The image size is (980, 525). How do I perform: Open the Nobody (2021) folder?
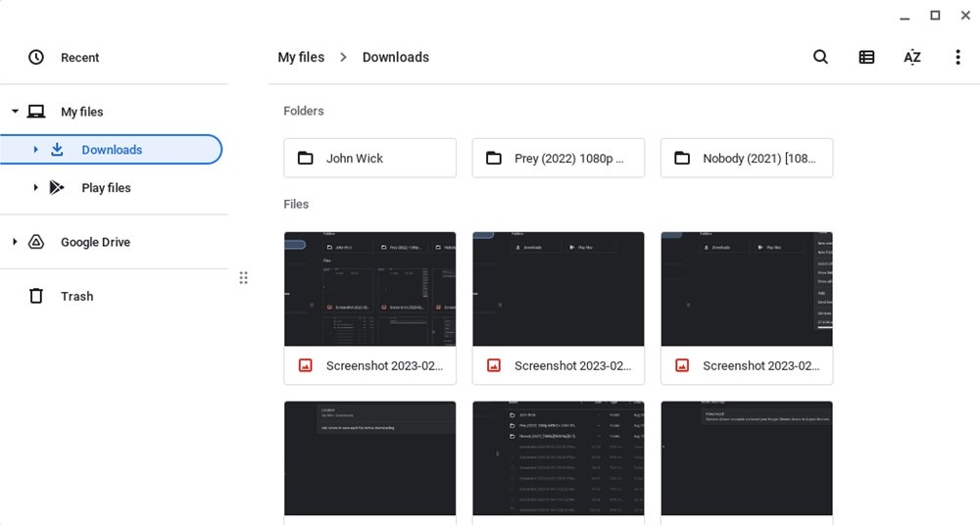tap(747, 158)
